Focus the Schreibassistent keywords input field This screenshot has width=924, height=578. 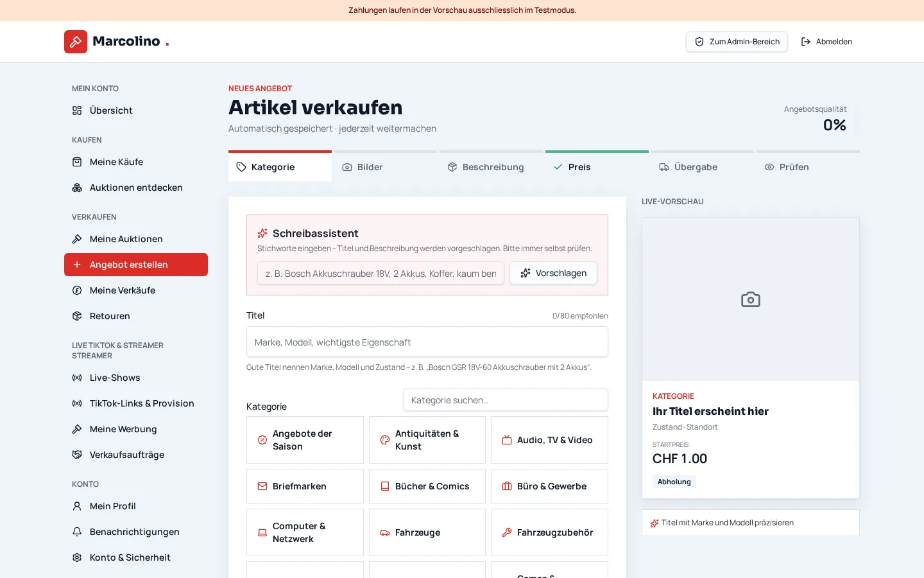click(381, 273)
